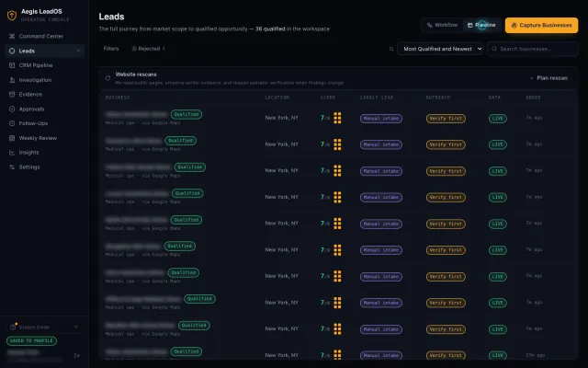This screenshot has height=368, width=588.
Task: Click the LOCATION column header
Action: pos(277,98)
